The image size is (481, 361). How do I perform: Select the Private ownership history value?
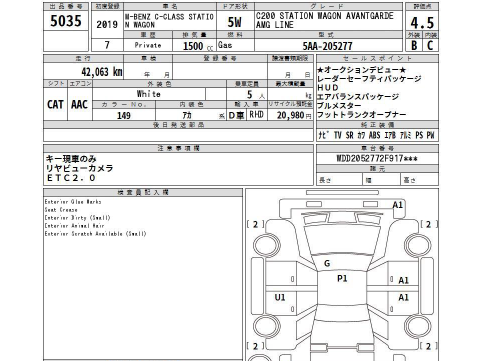pyautogui.click(x=148, y=45)
